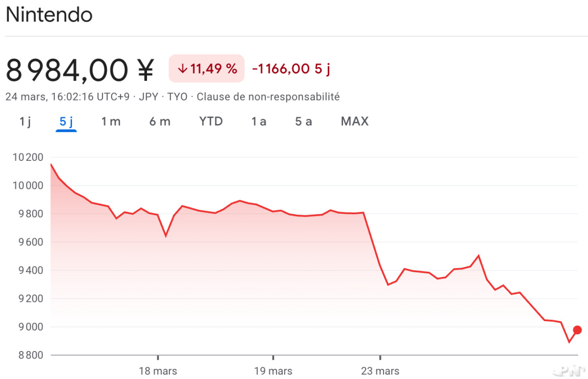Switch to the 5 a range tab

coord(303,122)
